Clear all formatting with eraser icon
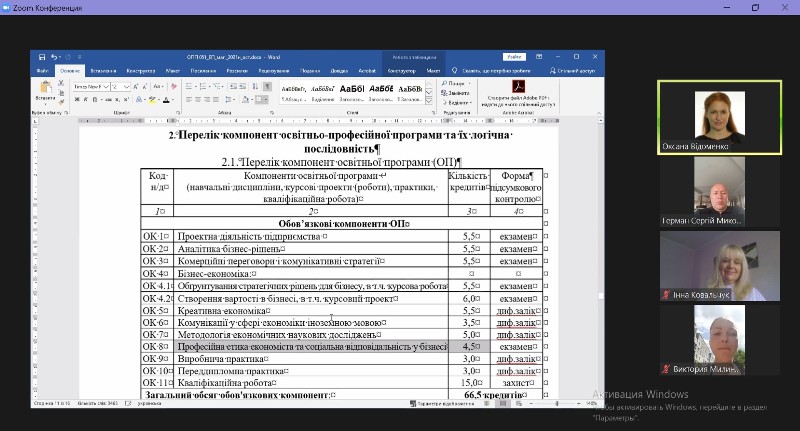Viewport: 800px width, 431px height. (x=174, y=87)
